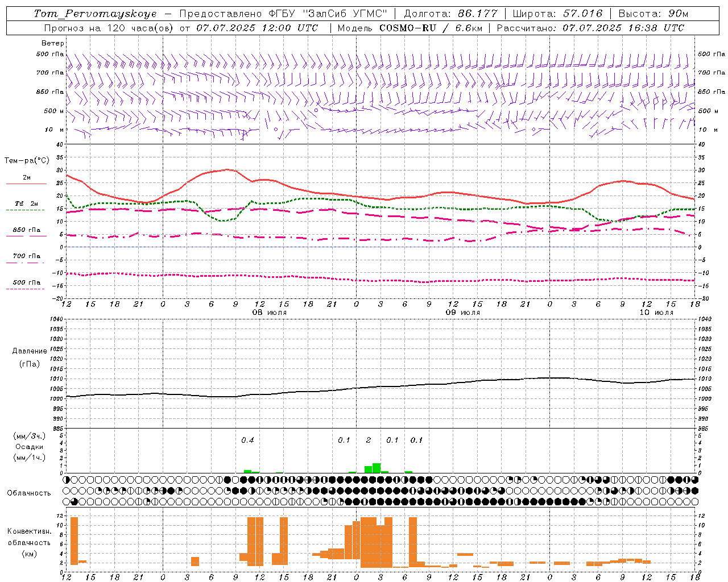Click the "Рассчитано: 07.07.2025 16:38 UTC" text
This screenshot has height=582, width=728.
click(x=590, y=28)
